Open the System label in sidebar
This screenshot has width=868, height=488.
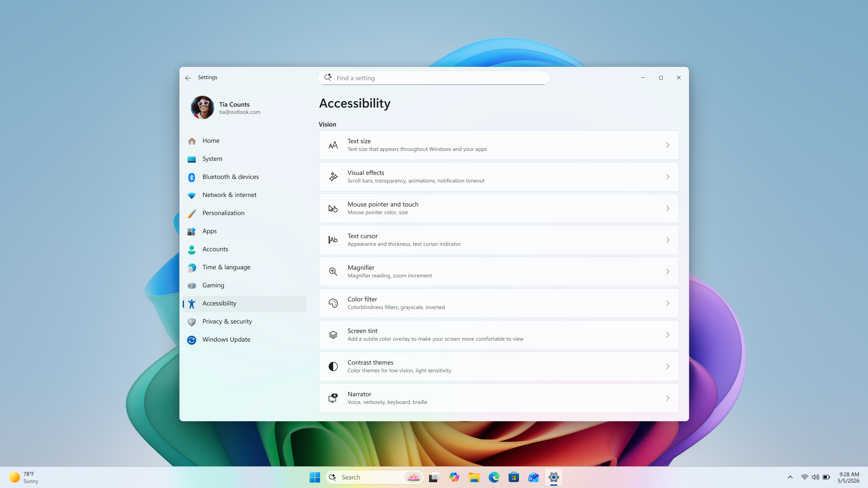tap(212, 159)
